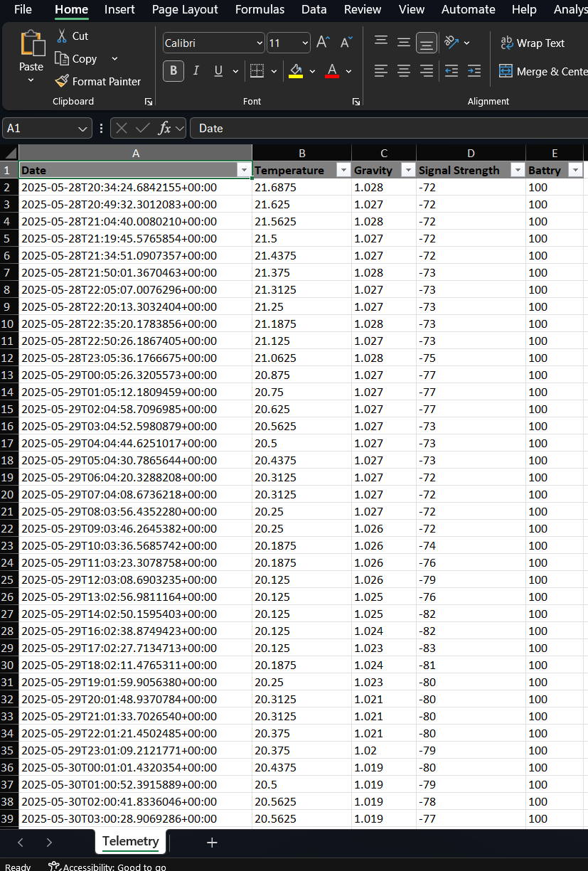Click the formula bar Enter checkmark icon
The image size is (588, 871).
pyautogui.click(x=143, y=128)
